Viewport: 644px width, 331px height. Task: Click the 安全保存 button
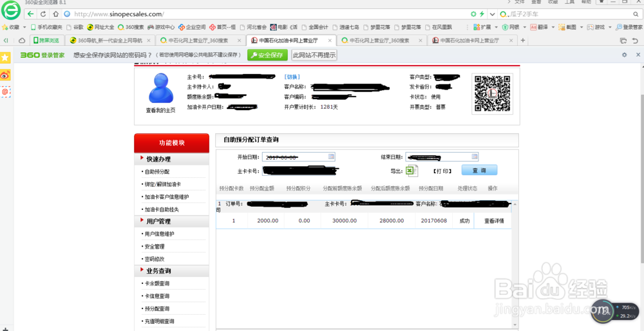click(267, 55)
